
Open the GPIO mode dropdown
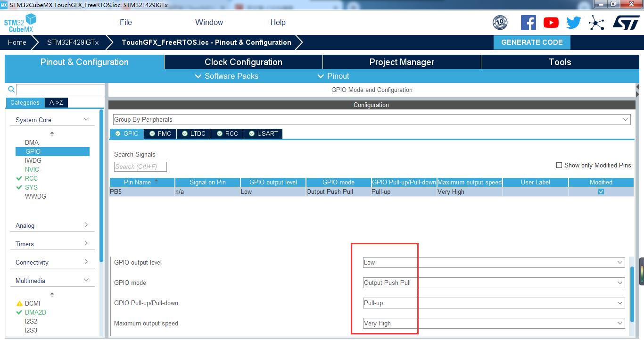pos(494,283)
